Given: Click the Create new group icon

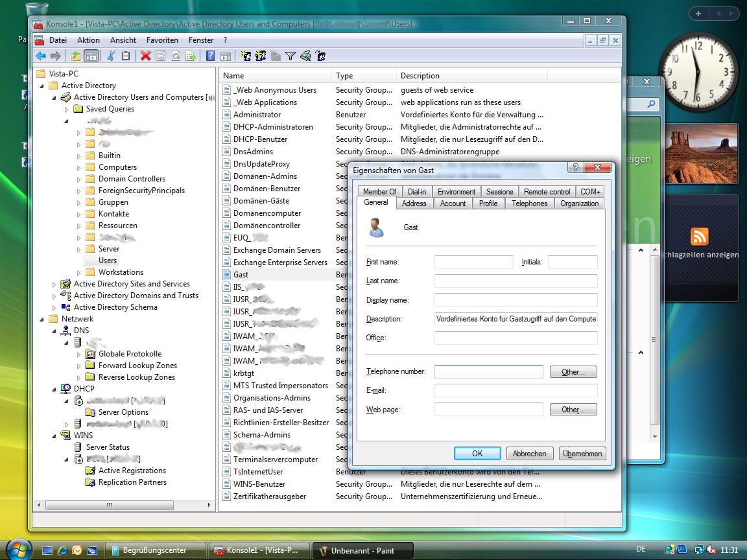Looking at the screenshot, I should 261,56.
